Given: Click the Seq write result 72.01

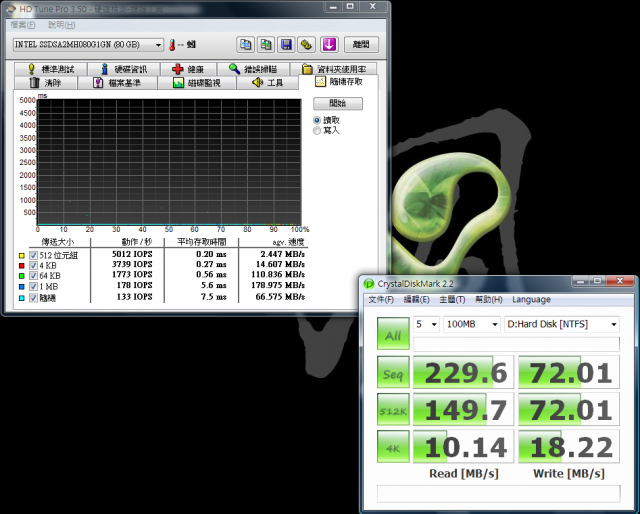Looking at the screenshot, I should tap(569, 372).
